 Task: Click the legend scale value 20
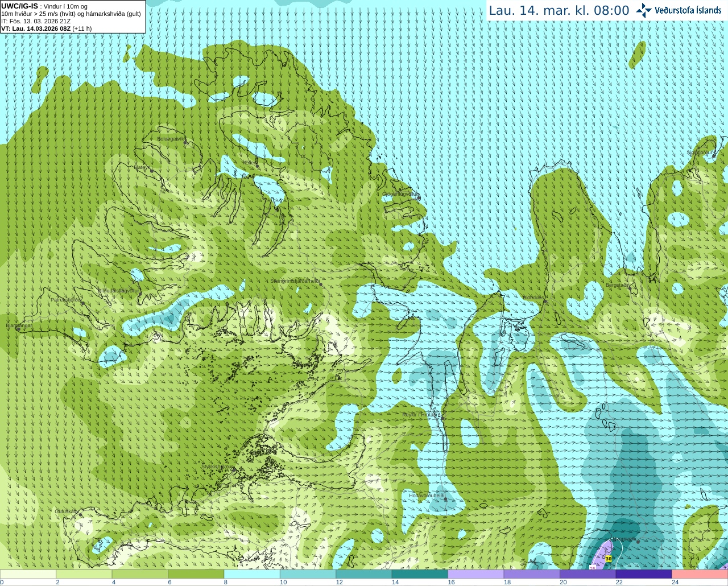click(563, 582)
